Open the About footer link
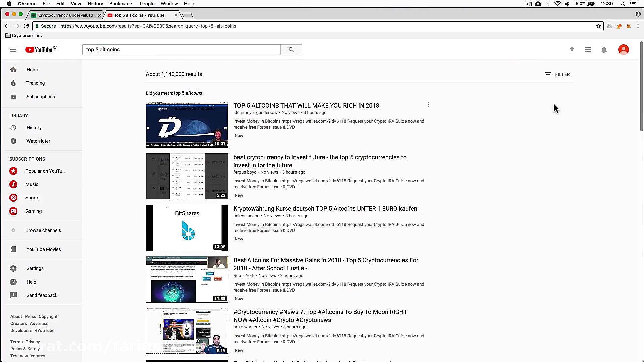The height and width of the screenshot is (362, 644). click(x=16, y=316)
